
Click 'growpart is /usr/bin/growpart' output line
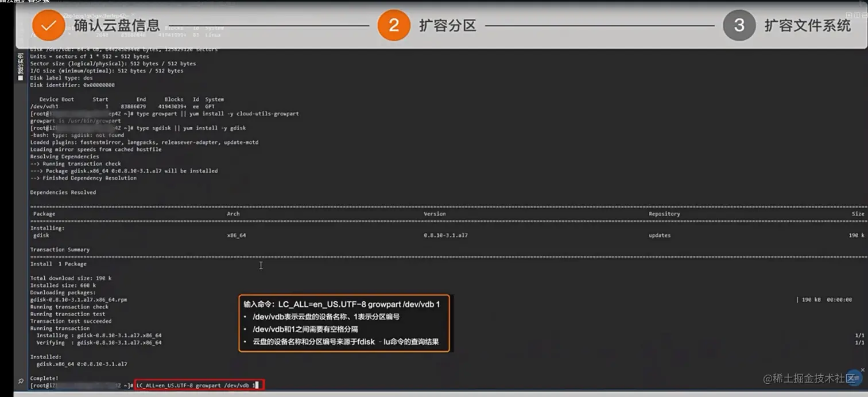[x=75, y=121]
